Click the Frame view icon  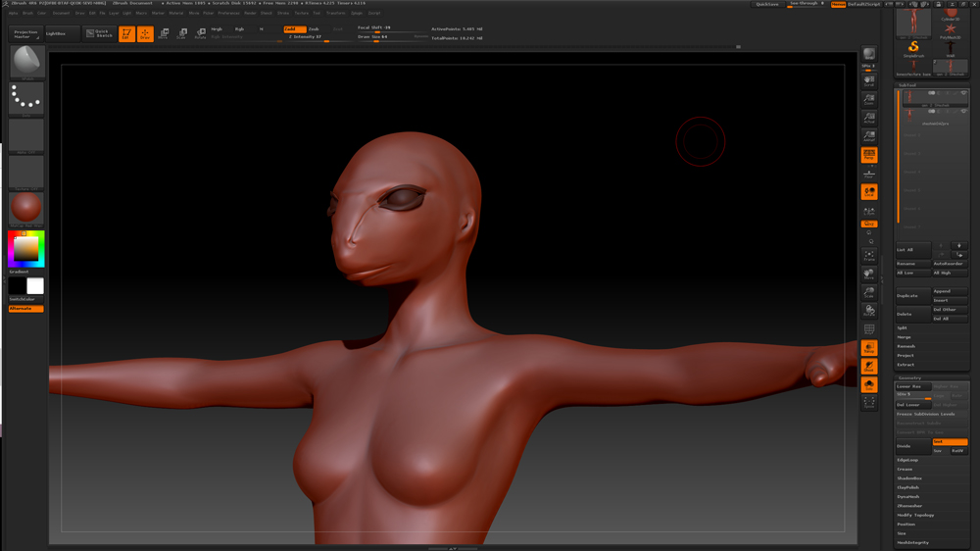[x=869, y=256]
